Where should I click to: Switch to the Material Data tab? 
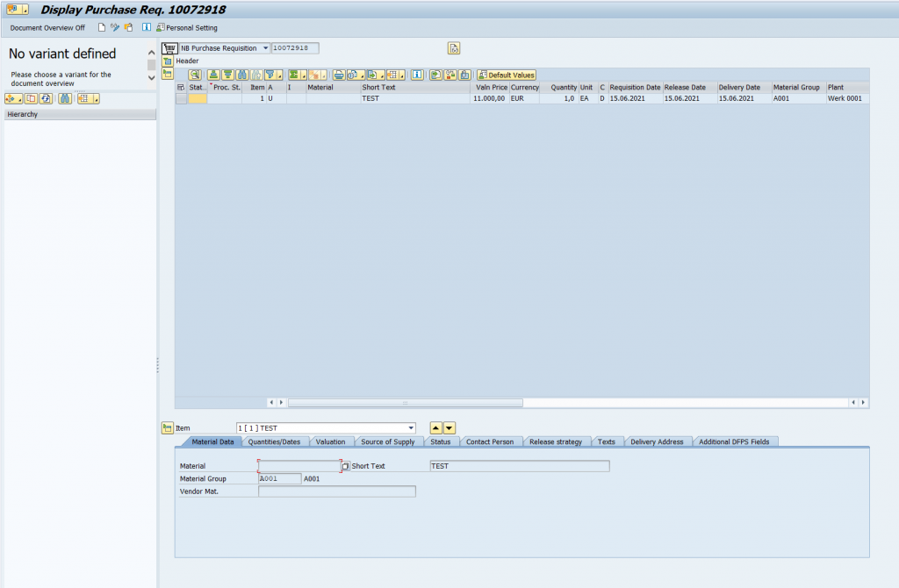tap(212, 441)
